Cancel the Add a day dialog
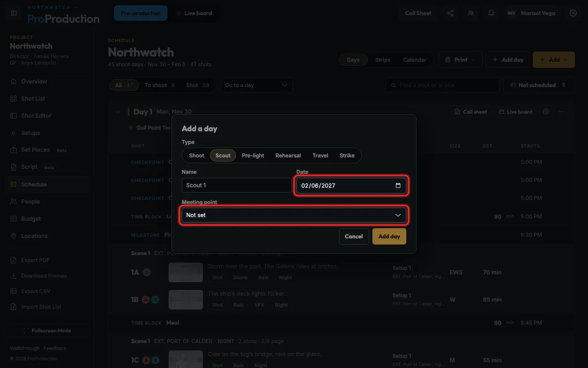588x368 pixels. pos(354,236)
